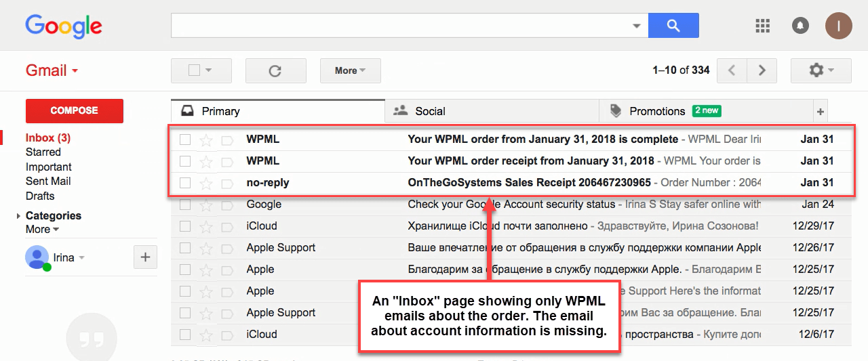Click the red COMPOSE button
The width and height of the screenshot is (868, 361).
(74, 111)
